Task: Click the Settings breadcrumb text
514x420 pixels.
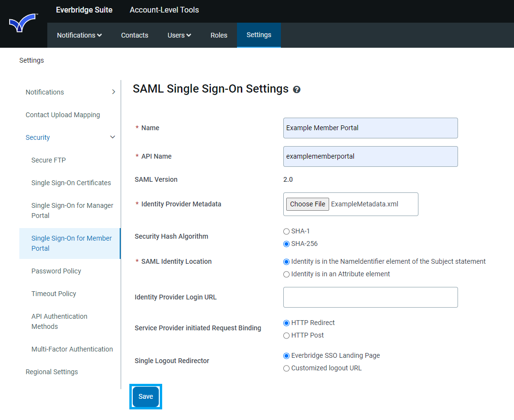Action: coord(31,60)
